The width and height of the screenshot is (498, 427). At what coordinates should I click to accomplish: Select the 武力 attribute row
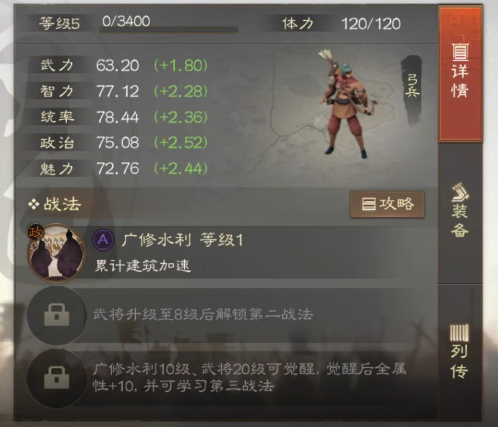coord(118,65)
